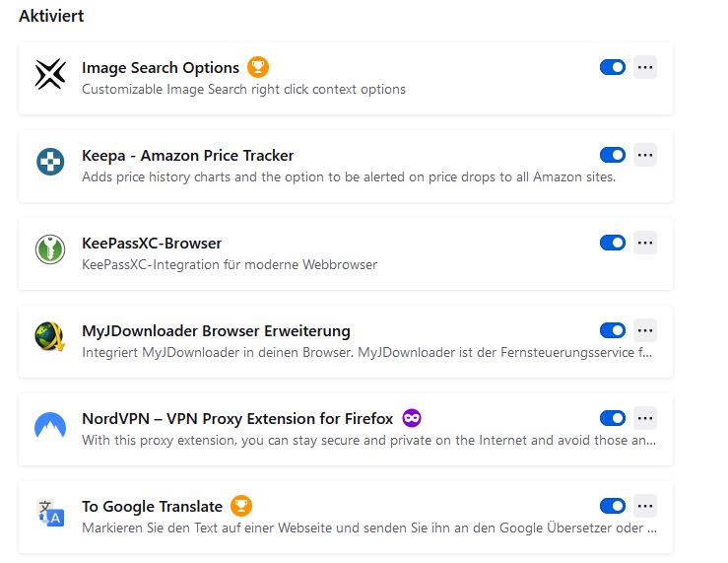Screen dimensions: 728x563
Task: Open more options menu for KeePassXC-Browser
Action: click(x=645, y=243)
